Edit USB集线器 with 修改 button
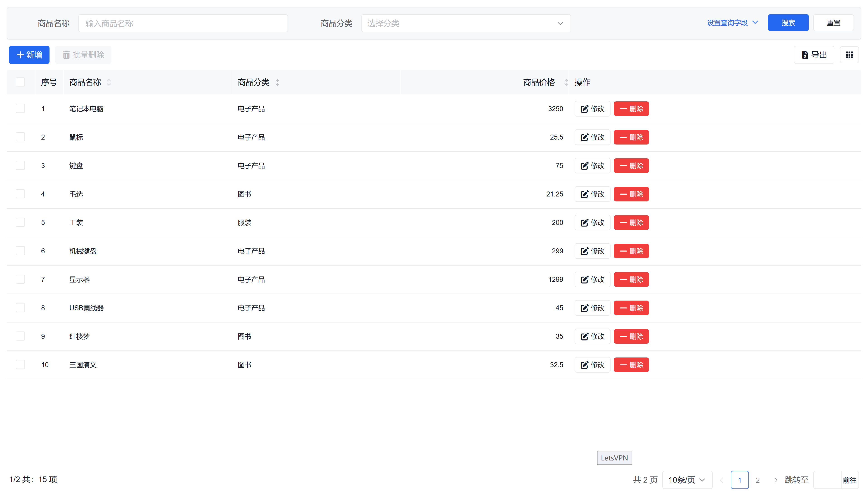This screenshot has width=868, height=502. click(592, 308)
